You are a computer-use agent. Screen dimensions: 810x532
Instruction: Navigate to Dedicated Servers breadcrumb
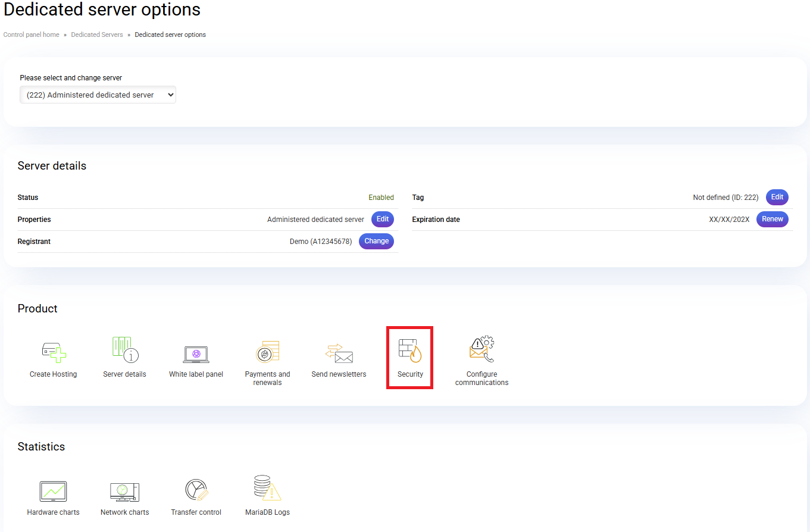[97, 35]
